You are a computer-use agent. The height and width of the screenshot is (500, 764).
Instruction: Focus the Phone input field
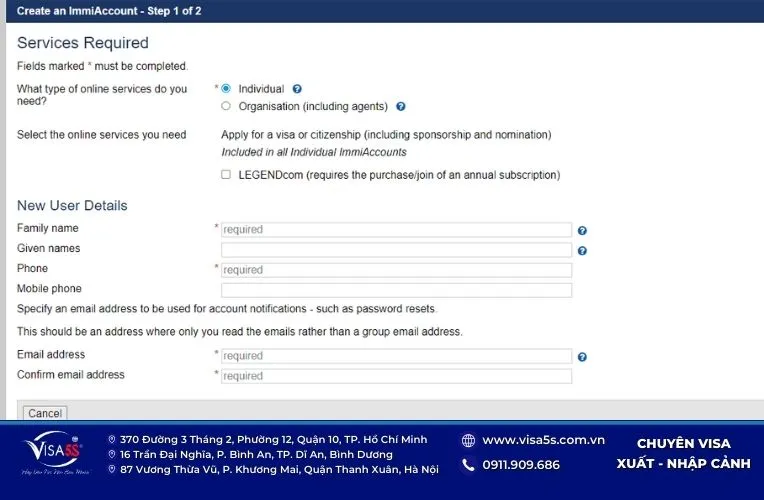396,270
